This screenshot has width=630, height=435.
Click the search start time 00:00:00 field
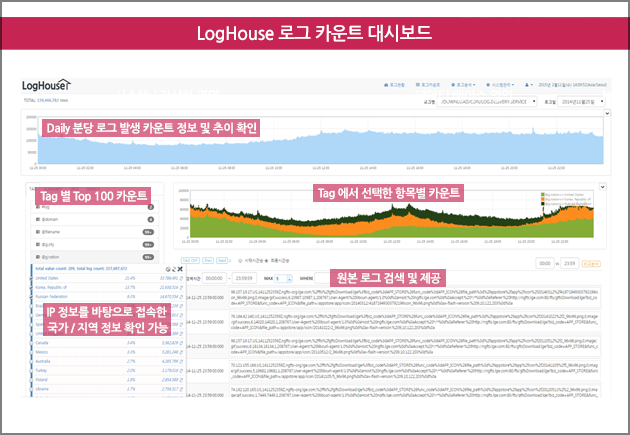(214, 278)
